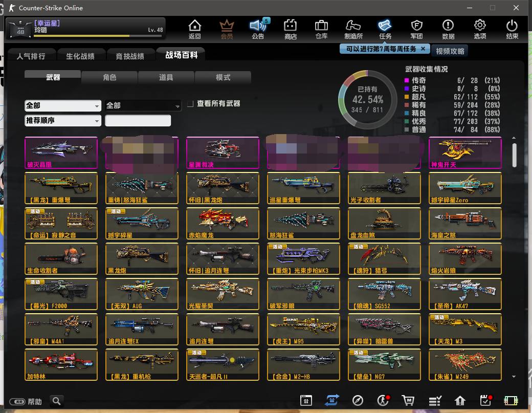
Task: Open the first 全部 category dropdown
Action: coord(63,105)
